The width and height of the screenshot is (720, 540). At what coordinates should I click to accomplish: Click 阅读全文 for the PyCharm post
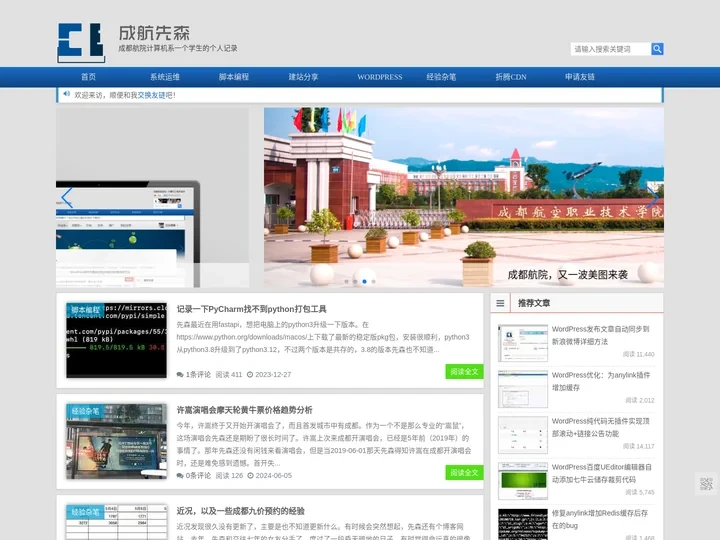point(464,371)
